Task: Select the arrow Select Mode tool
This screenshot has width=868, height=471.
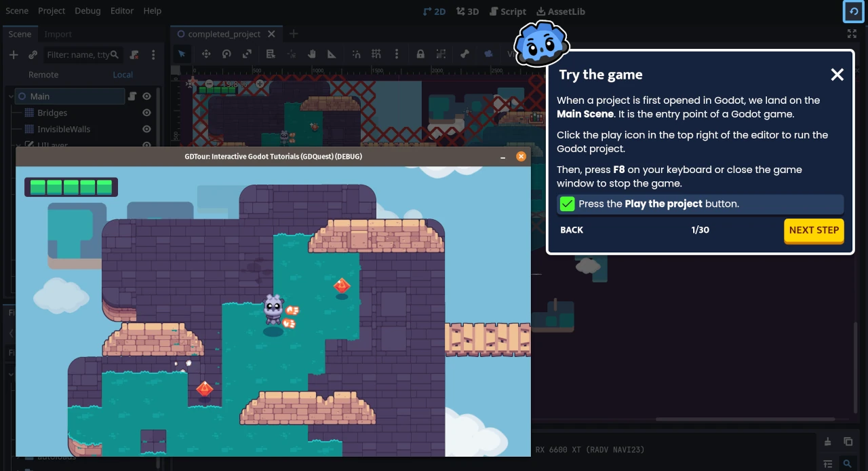Action: (x=182, y=54)
